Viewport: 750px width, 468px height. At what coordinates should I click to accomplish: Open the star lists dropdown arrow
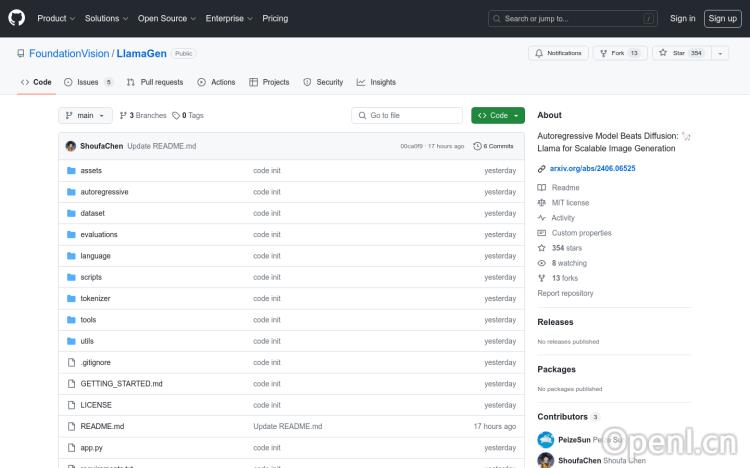[x=721, y=53]
